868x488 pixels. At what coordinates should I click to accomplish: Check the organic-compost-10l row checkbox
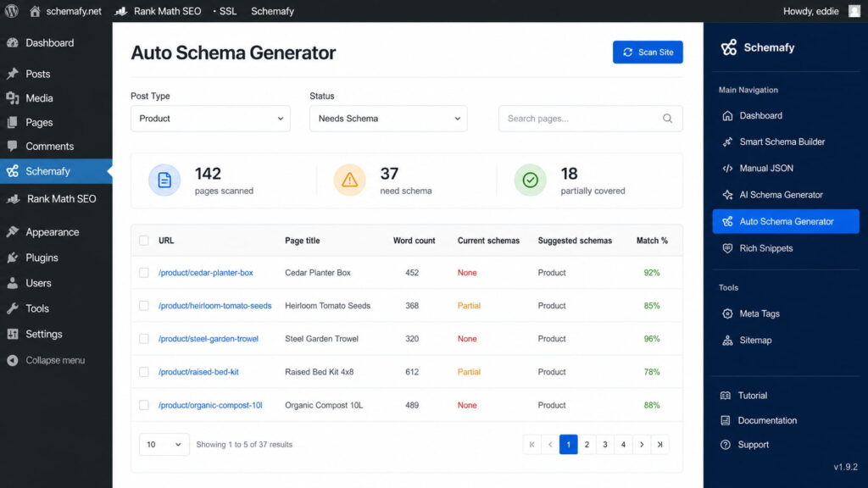pyautogui.click(x=144, y=405)
